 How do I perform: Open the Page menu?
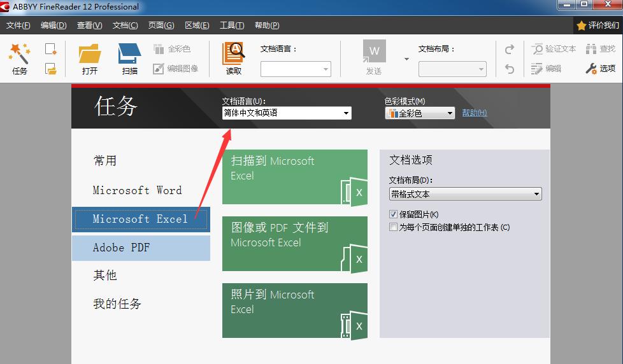[x=161, y=25]
